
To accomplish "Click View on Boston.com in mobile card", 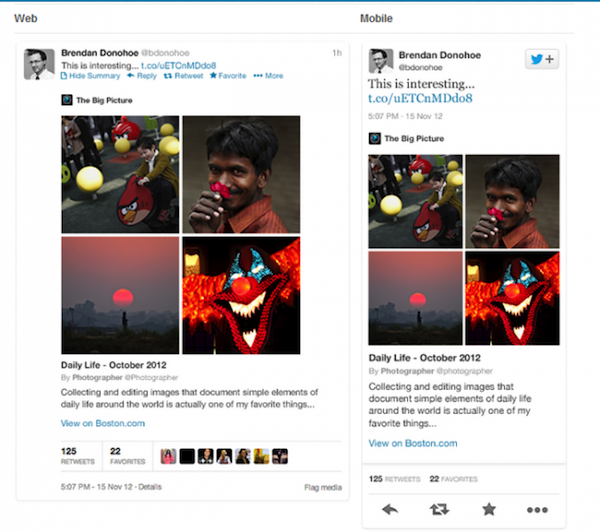I will 413,443.
